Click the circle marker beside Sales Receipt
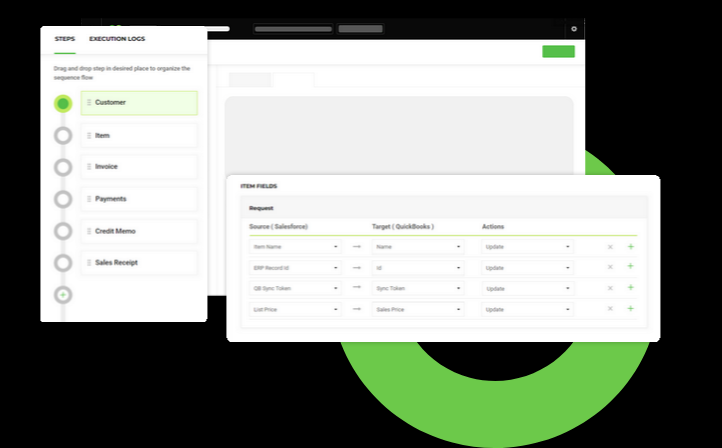This screenshot has width=722, height=448. coord(63,263)
